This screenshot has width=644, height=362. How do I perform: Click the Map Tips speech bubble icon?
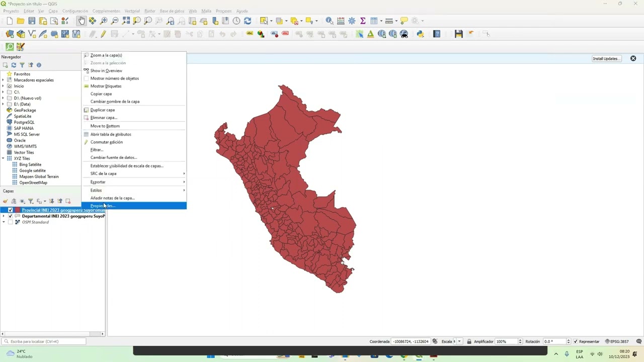tap(404, 21)
